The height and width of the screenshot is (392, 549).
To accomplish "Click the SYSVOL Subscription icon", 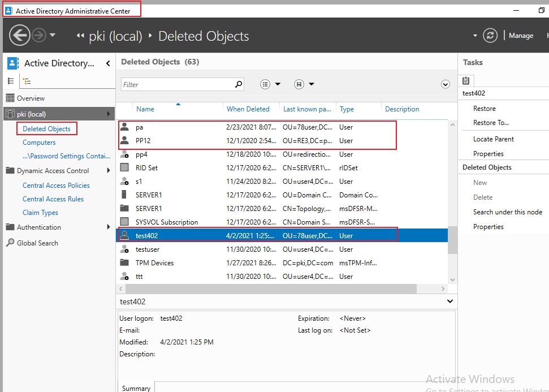I will [x=124, y=222].
